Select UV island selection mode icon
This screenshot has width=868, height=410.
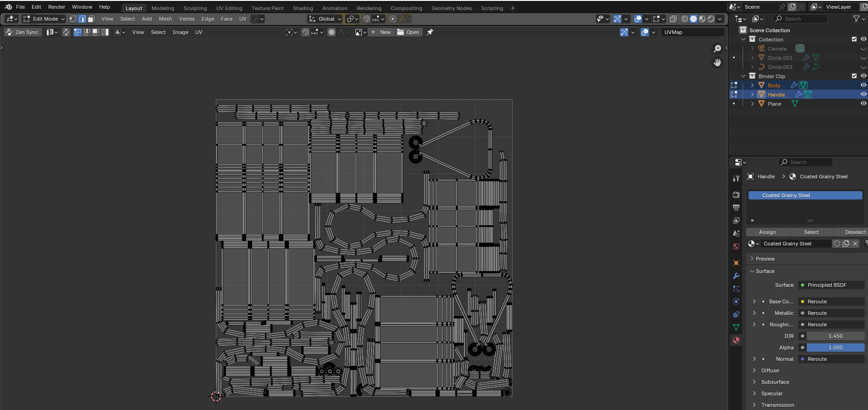(x=105, y=32)
